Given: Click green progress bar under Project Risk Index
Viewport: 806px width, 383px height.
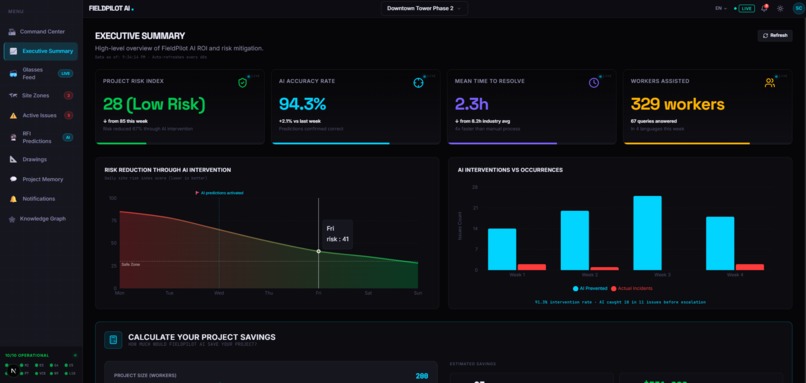Looking at the screenshot, I should [121, 143].
